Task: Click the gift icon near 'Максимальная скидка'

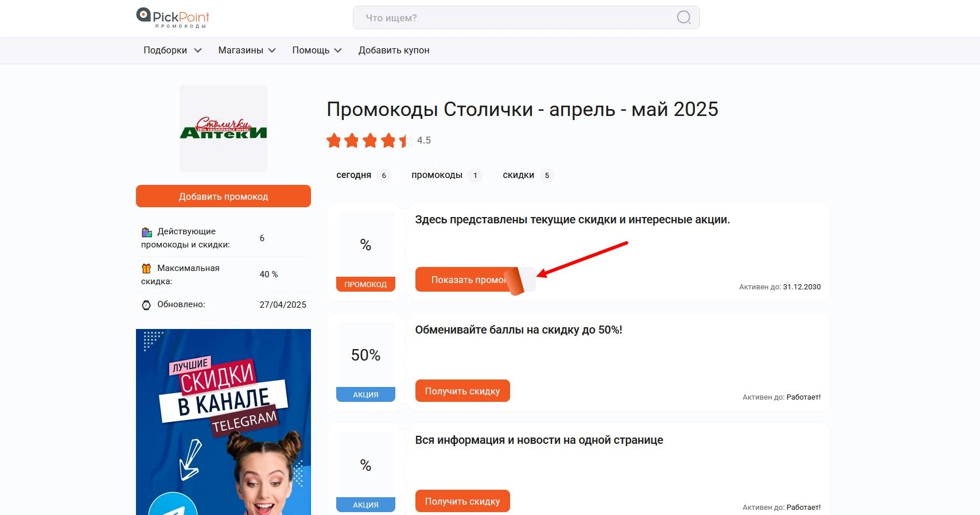Action: point(146,268)
